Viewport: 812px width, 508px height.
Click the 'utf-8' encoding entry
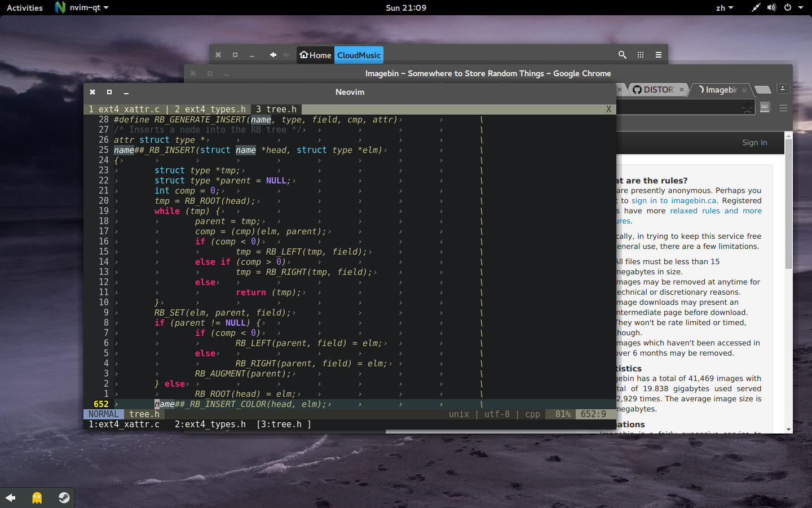(x=497, y=414)
